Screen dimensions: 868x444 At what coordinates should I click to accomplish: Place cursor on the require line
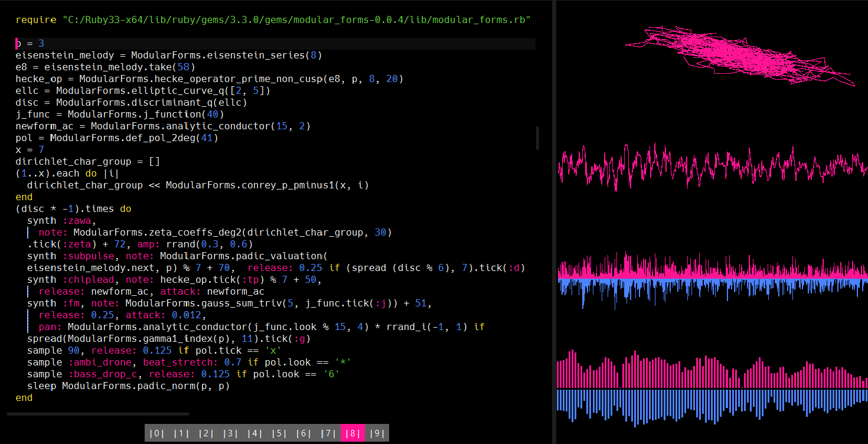[273, 20]
